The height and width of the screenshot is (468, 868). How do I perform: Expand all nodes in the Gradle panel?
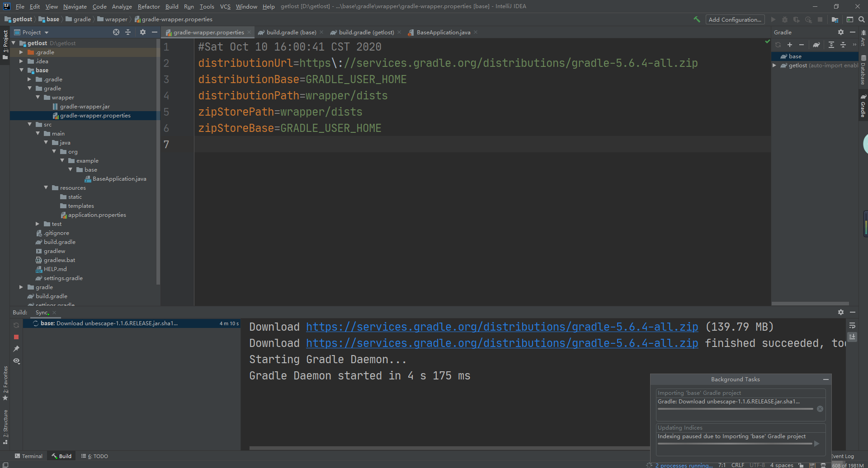[831, 45]
